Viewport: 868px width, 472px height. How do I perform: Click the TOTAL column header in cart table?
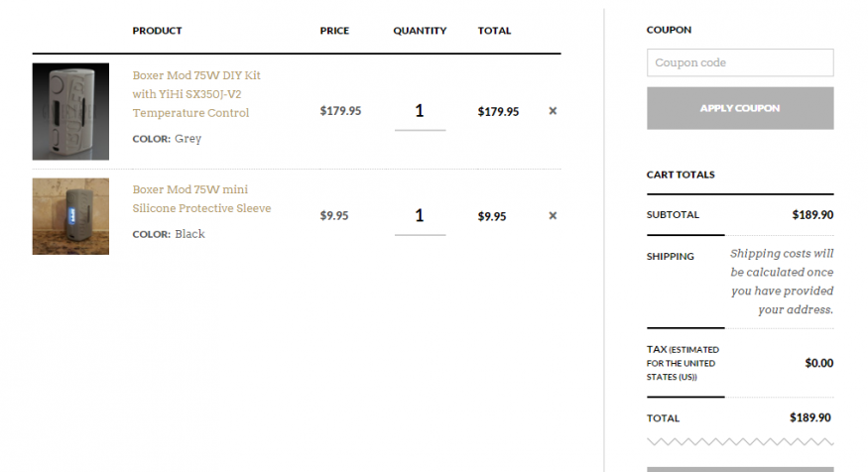click(x=494, y=31)
